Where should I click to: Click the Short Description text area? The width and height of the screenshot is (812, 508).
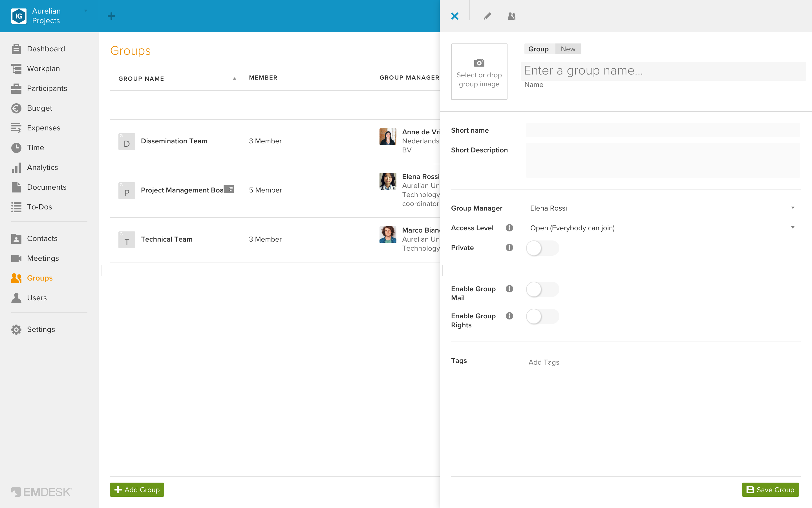[x=663, y=160]
